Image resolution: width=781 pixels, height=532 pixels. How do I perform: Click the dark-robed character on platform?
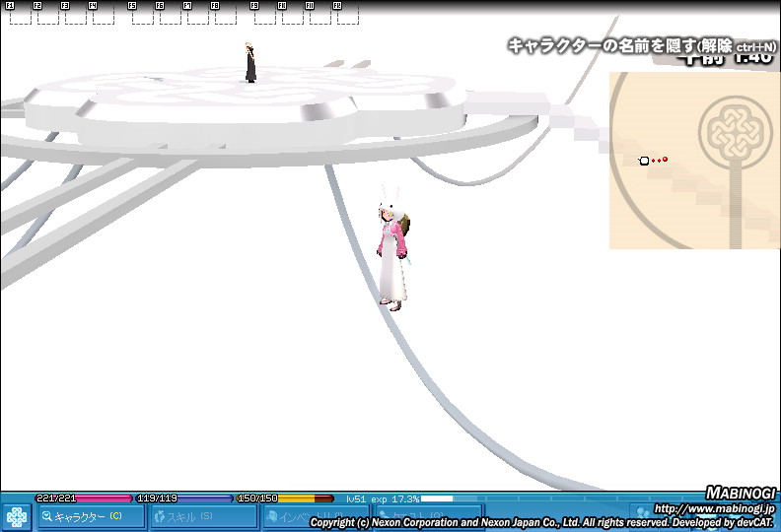tap(250, 63)
